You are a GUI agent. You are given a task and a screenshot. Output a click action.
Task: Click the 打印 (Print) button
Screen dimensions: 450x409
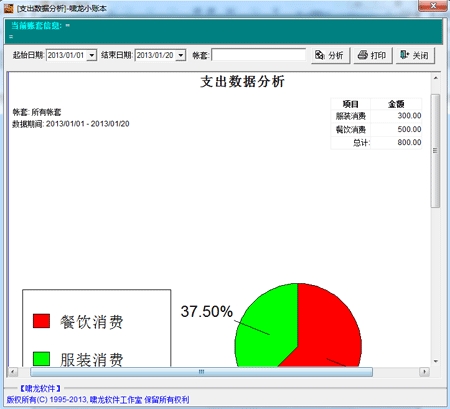click(373, 55)
